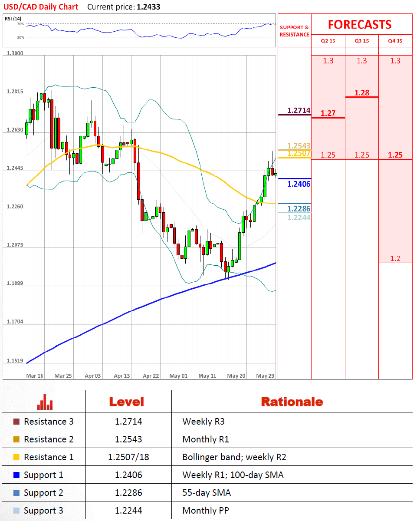Click the Bollinger band; weekly R2 rationale
The width and height of the screenshot is (420, 521).
tap(234, 457)
